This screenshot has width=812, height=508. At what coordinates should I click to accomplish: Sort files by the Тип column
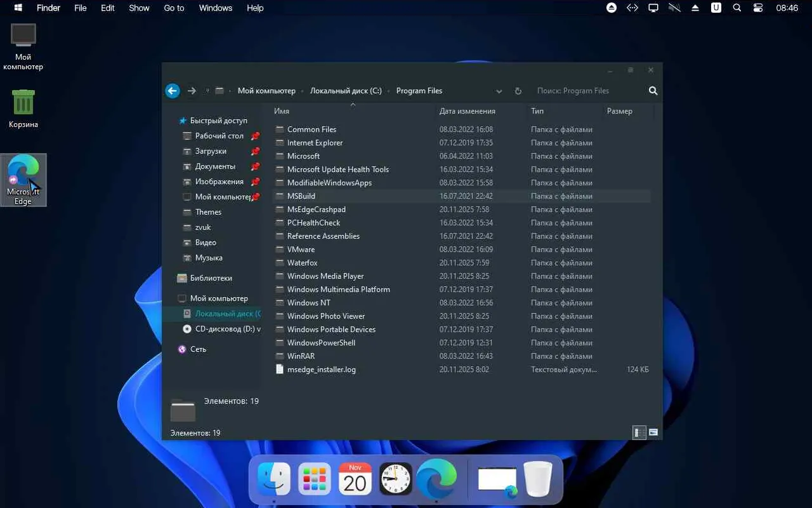point(537,111)
